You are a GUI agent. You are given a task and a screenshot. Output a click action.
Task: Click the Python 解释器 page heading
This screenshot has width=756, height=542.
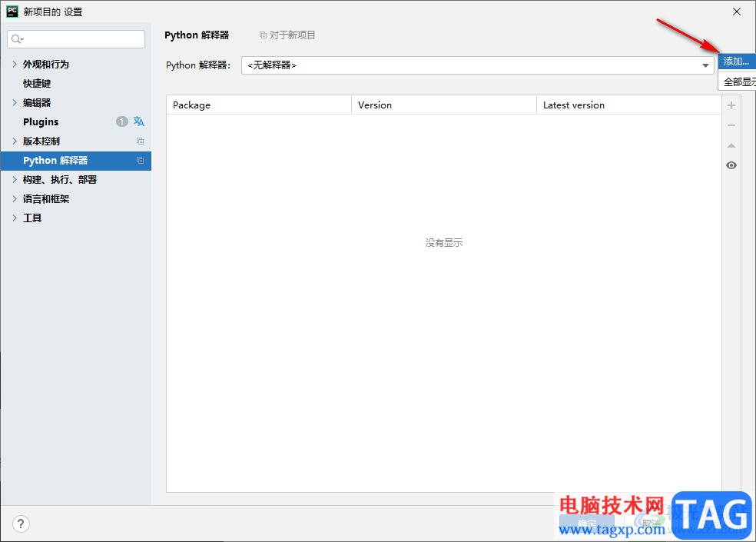tap(197, 35)
